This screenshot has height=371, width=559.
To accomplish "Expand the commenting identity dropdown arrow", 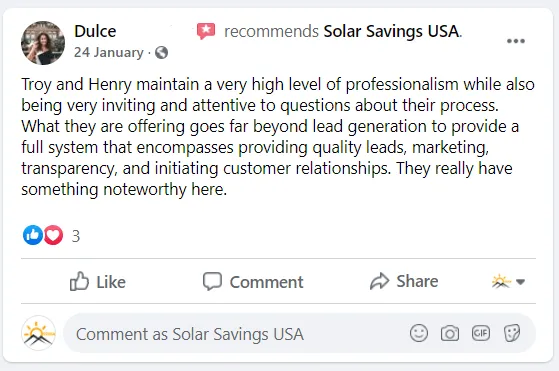I will tap(520, 282).
